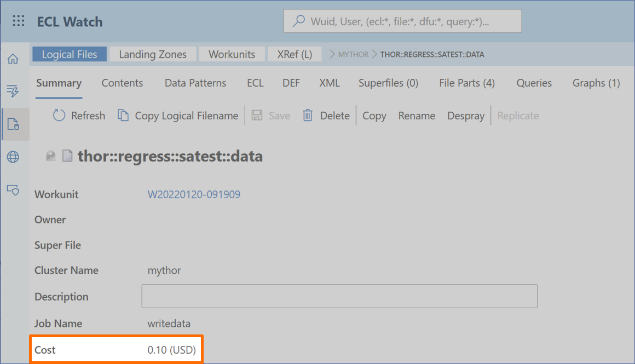Select the Landing Zones menu tab
The height and width of the screenshot is (364, 635).
tap(153, 54)
